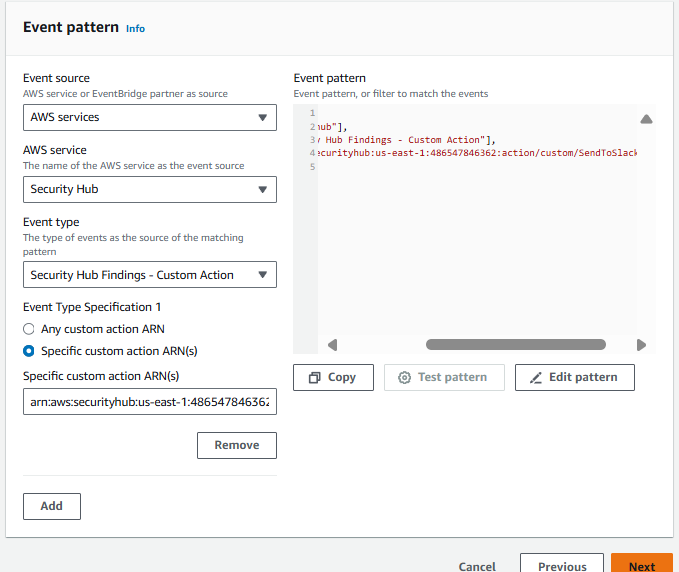Add another custom action ARN
This screenshot has height=572, width=679.
tap(52, 506)
